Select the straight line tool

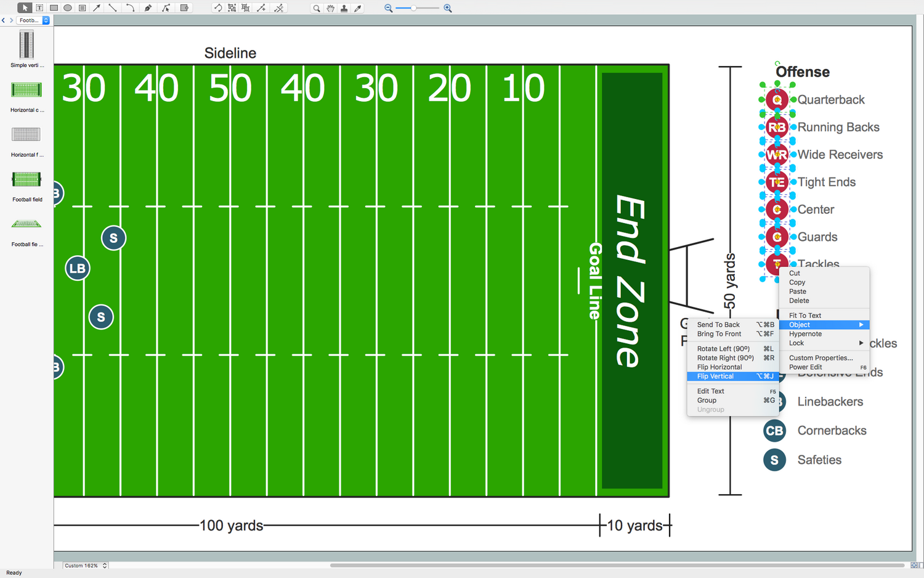(x=113, y=8)
